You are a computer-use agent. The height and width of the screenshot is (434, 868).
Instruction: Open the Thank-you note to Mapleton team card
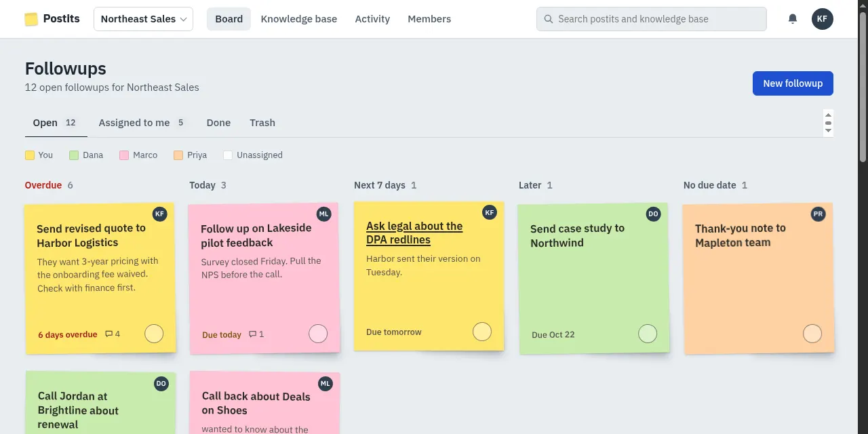point(741,235)
